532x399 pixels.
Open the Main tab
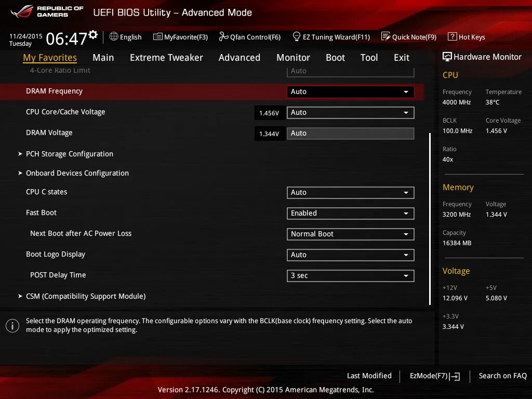pyautogui.click(x=103, y=58)
